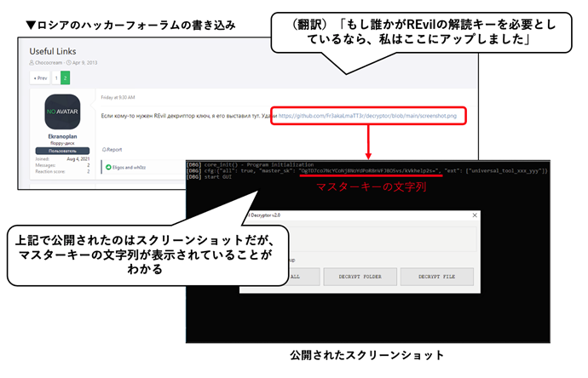Screen dimensions: 588x378
Task: Click the green reaction icon beside Eligos
Action: click(x=108, y=168)
